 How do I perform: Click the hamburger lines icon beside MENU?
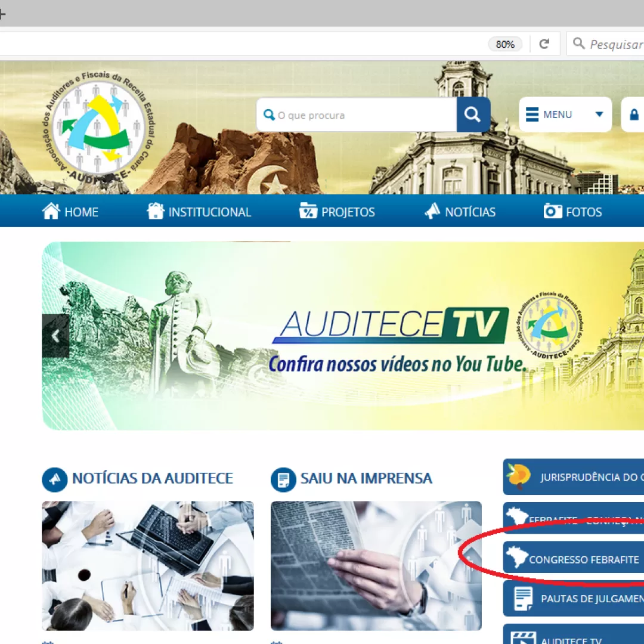tap(532, 114)
